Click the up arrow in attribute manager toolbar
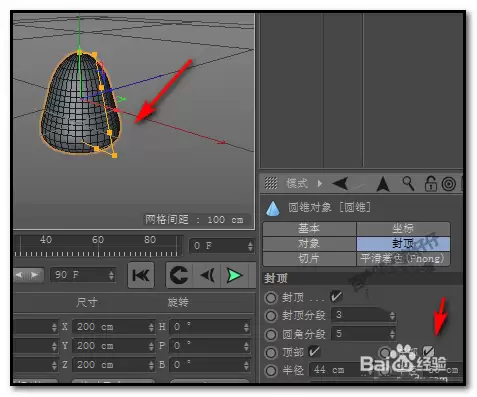This screenshot has height=397, width=477. pos(383,184)
